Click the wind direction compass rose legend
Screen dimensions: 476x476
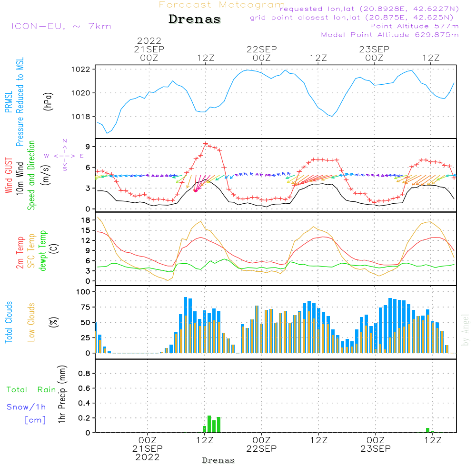coord(65,155)
